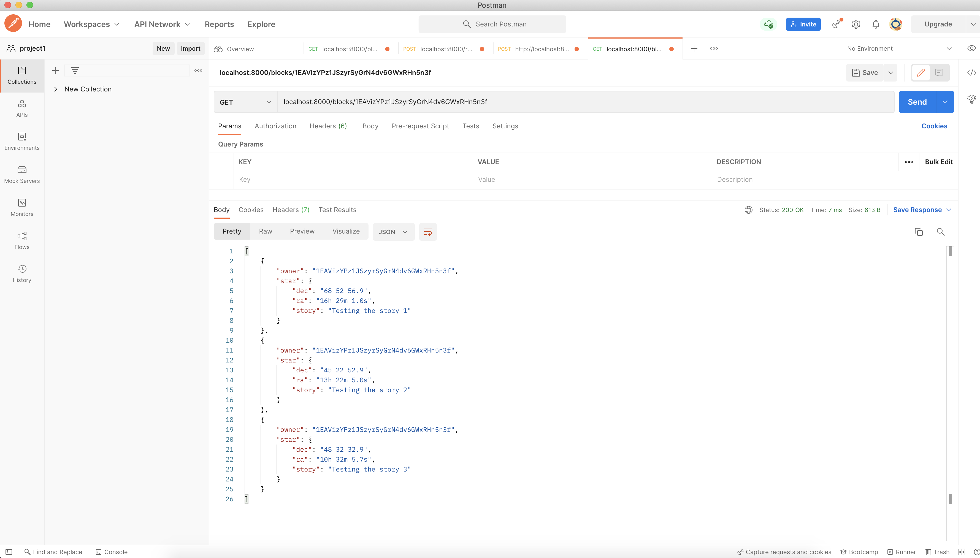
Task: Click the request URL input field
Action: [586, 102]
